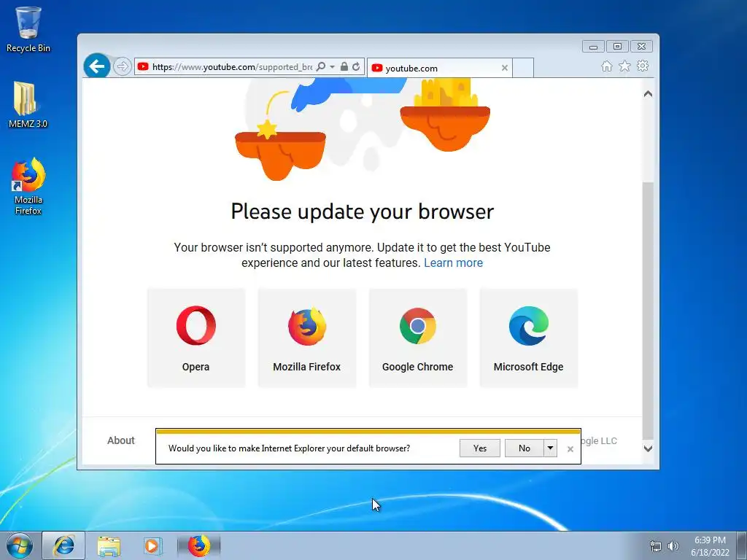Click Internet Explorer on the taskbar

(64, 545)
